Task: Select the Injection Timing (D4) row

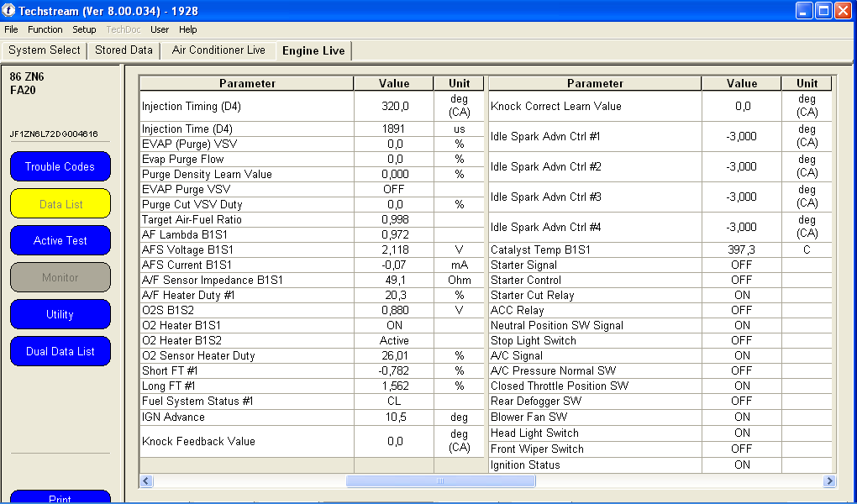Action: coord(246,107)
